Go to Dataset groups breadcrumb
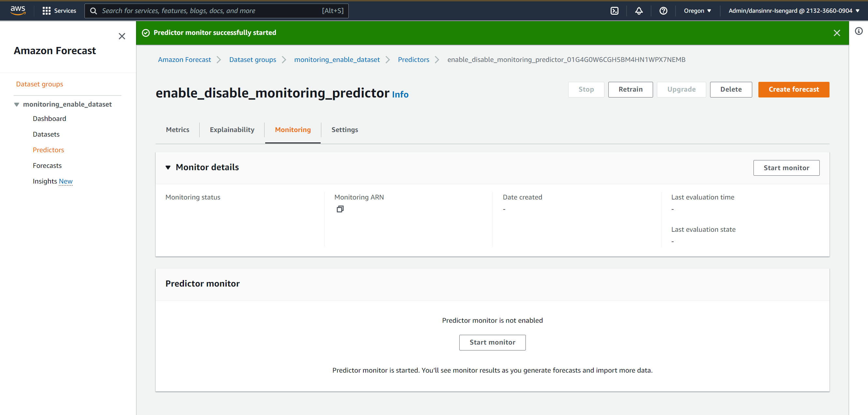 click(x=252, y=60)
